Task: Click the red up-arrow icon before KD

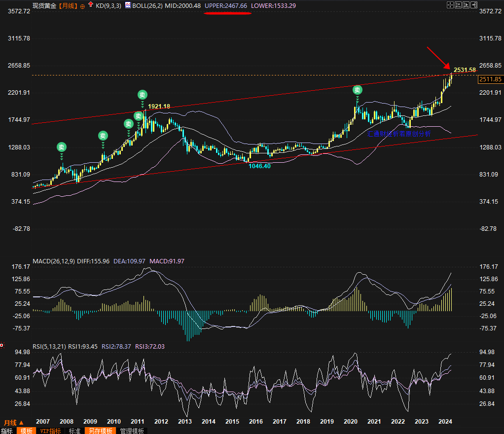Action: click(x=90, y=5)
